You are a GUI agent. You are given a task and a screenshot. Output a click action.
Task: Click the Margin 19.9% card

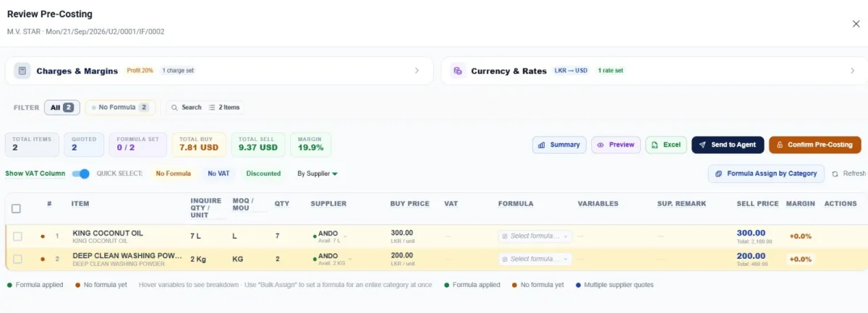pyautogui.click(x=310, y=145)
